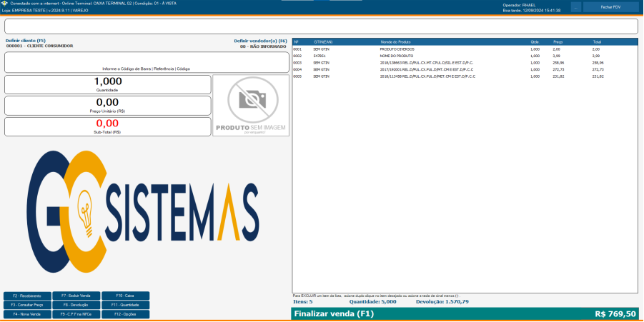Click the Wi-Fi connection status icon
This screenshot has height=322, width=644.
[5, 4]
